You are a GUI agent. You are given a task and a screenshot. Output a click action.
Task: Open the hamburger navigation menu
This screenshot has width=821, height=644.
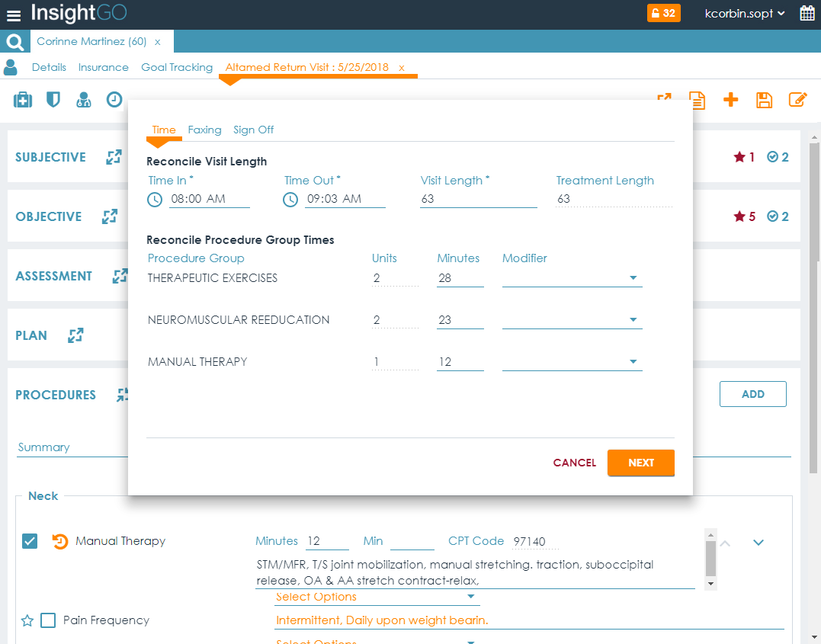click(14, 14)
